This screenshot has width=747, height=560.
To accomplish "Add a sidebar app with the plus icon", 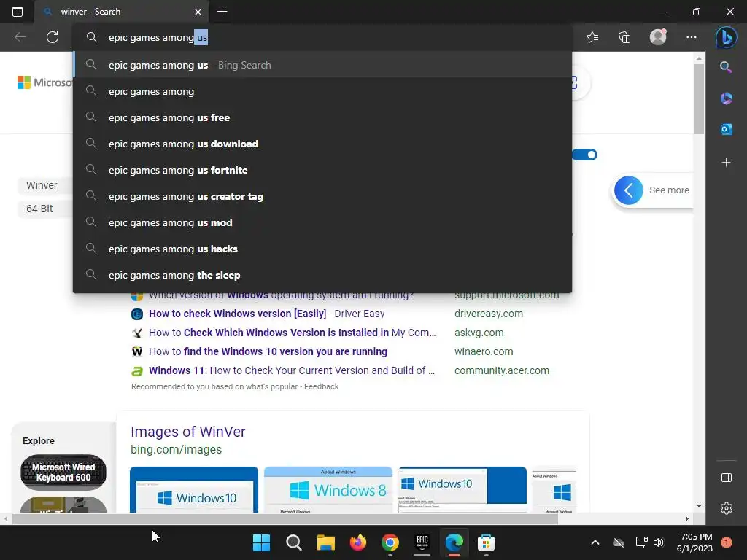I will tap(726, 163).
